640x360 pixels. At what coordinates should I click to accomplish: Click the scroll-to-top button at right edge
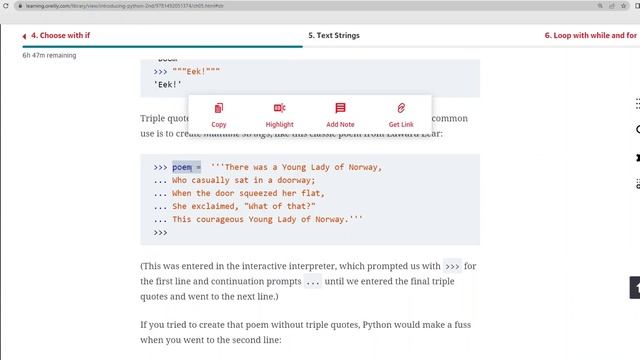(635, 288)
